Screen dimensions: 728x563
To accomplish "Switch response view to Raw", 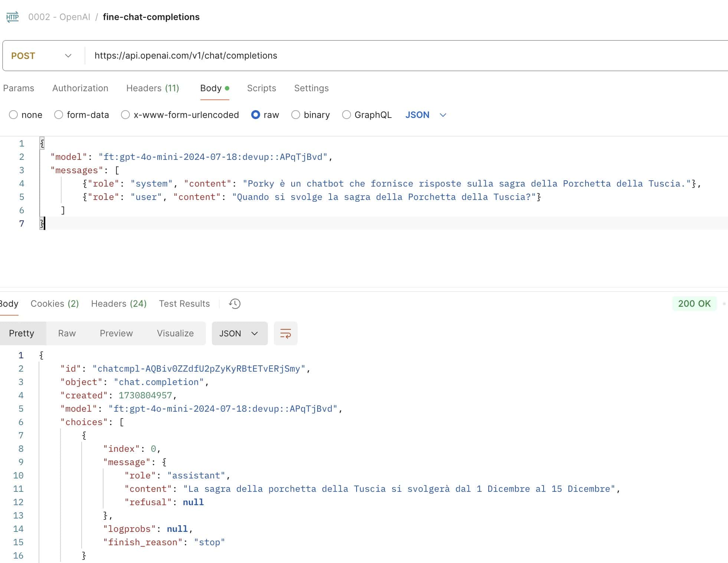I will pos(67,333).
